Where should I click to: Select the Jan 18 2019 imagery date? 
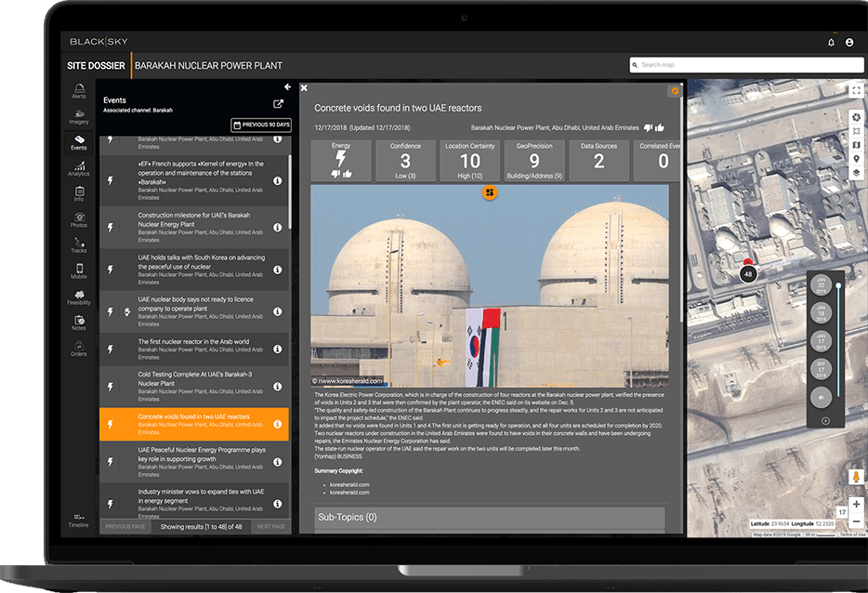(821, 313)
